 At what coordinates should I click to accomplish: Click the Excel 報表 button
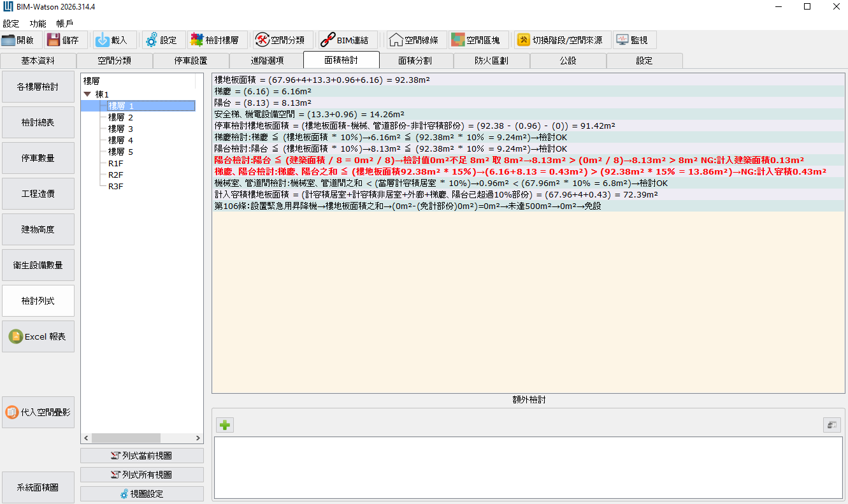click(38, 336)
